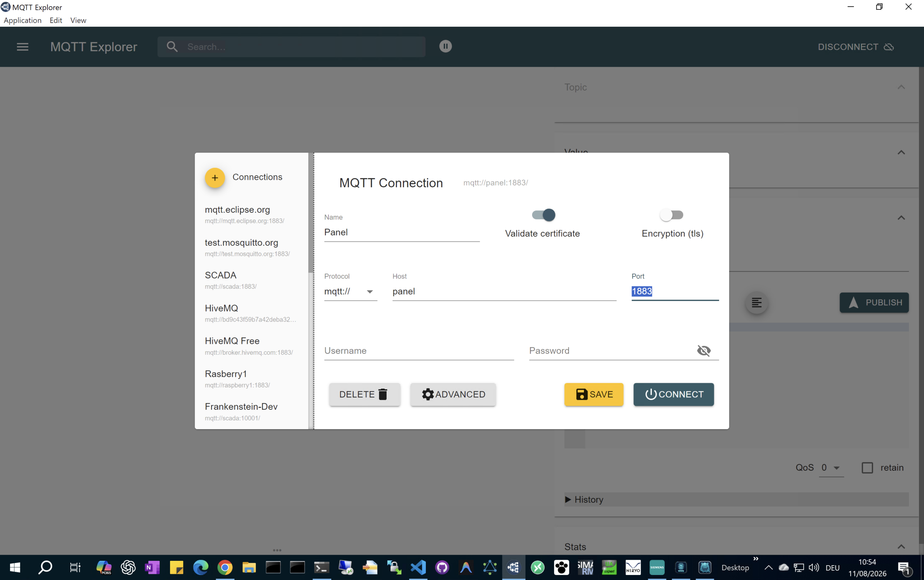Collapse the Value panel

901,152
